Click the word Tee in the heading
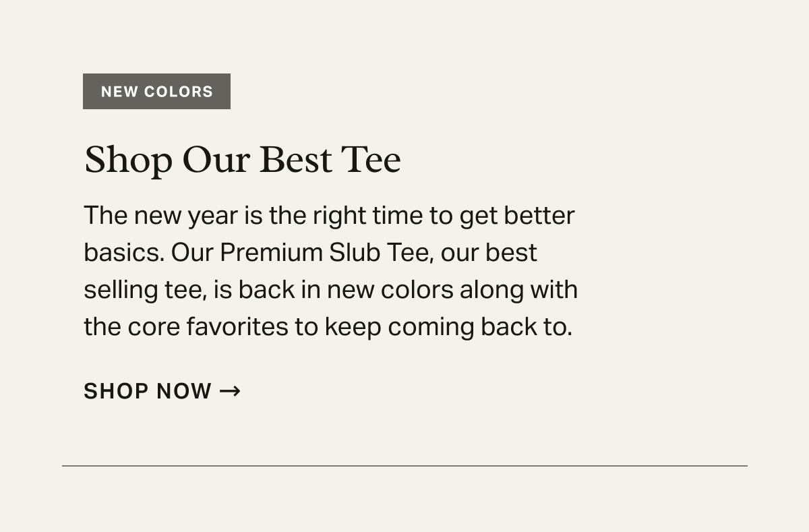809x532 pixels. [371, 160]
